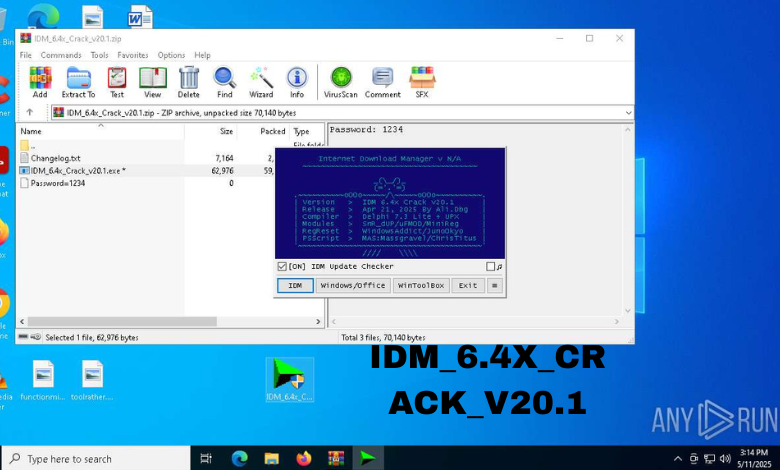780x470 pixels.
Task: Show archive Info
Action: click(x=297, y=82)
